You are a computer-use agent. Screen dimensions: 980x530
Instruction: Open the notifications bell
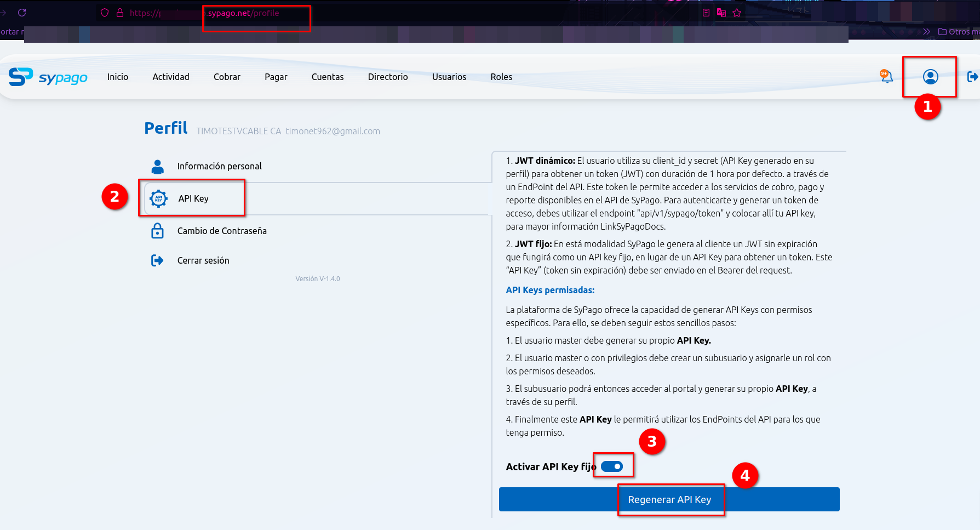[886, 76]
